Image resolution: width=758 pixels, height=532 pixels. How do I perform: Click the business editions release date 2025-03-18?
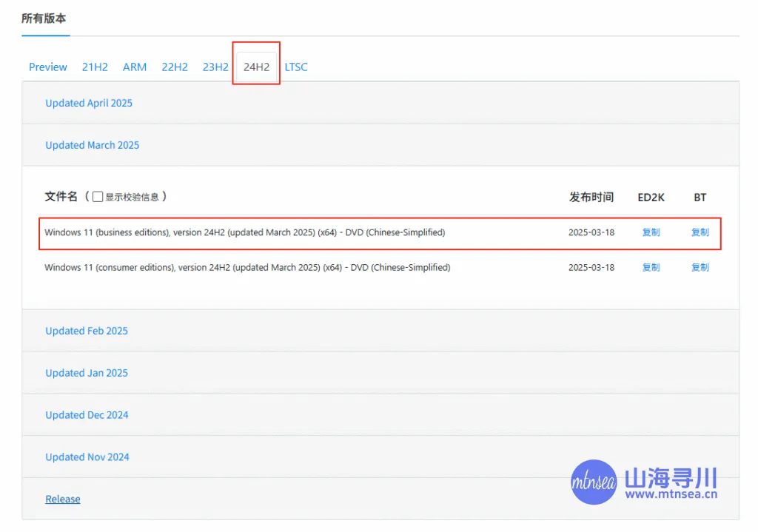point(591,232)
